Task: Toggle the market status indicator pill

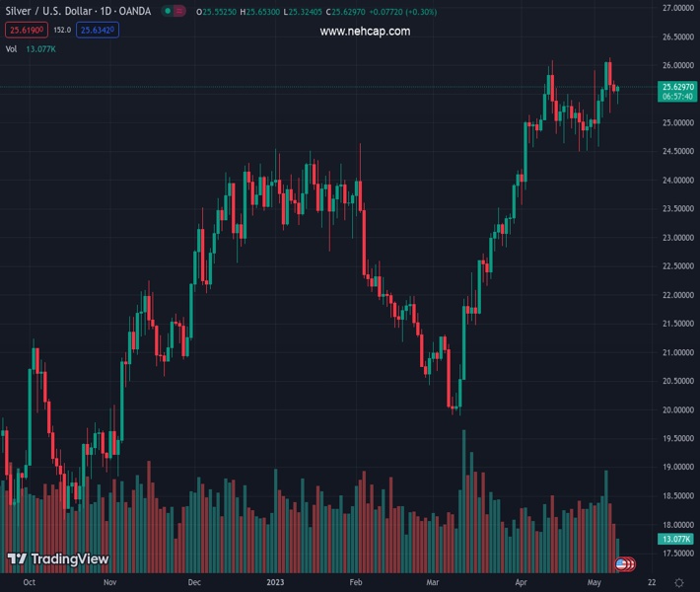Action: click(x=174, y=12)
